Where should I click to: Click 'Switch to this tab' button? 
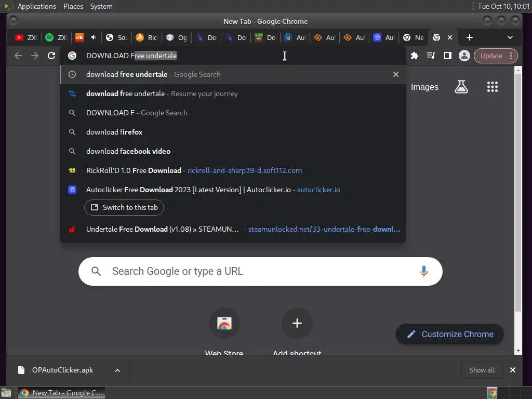tap(124, 207)
